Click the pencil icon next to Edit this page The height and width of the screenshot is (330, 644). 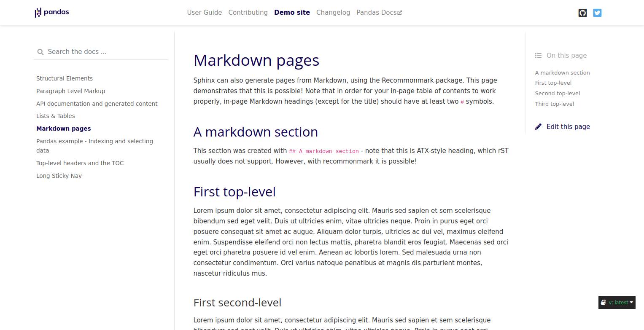click(x=538, y=126)
